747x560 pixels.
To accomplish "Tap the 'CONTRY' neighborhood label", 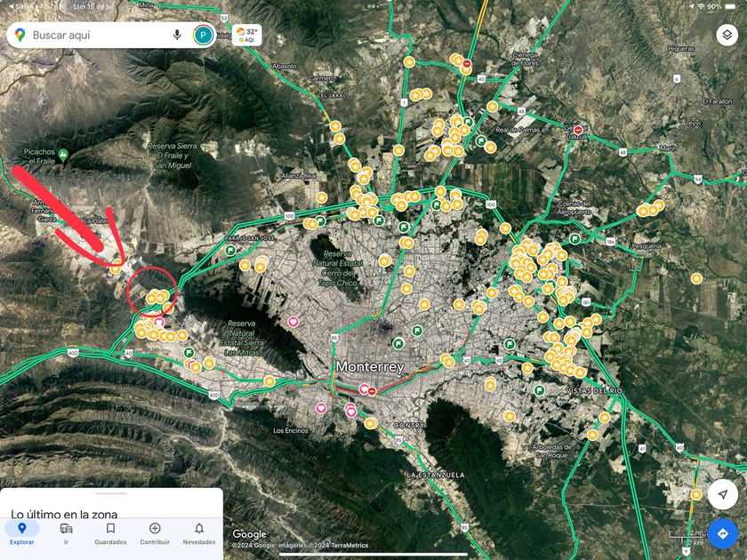I will tap(409, 425).
